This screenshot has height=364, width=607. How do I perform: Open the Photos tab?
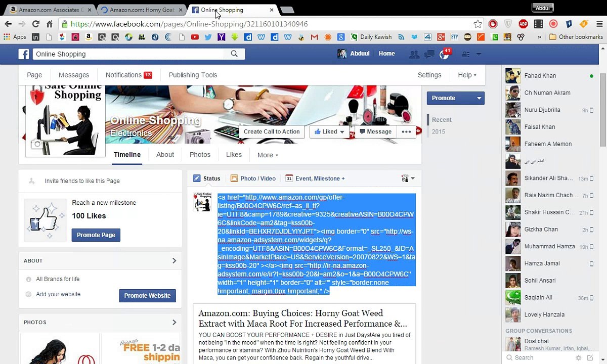200,155
